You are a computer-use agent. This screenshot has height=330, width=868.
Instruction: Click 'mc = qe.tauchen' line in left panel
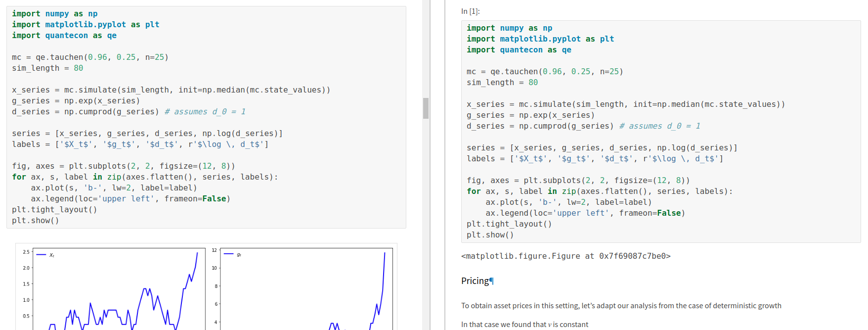coord(90,57)
